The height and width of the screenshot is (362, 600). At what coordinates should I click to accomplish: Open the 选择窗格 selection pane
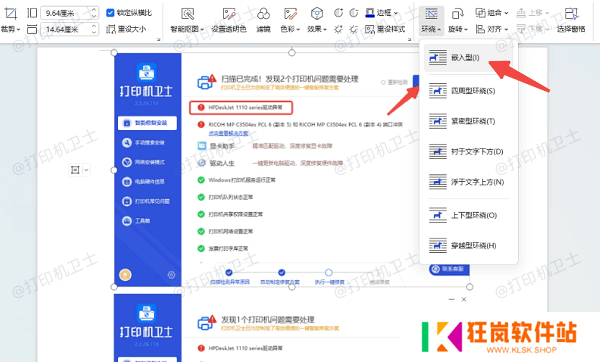point(571,20)
